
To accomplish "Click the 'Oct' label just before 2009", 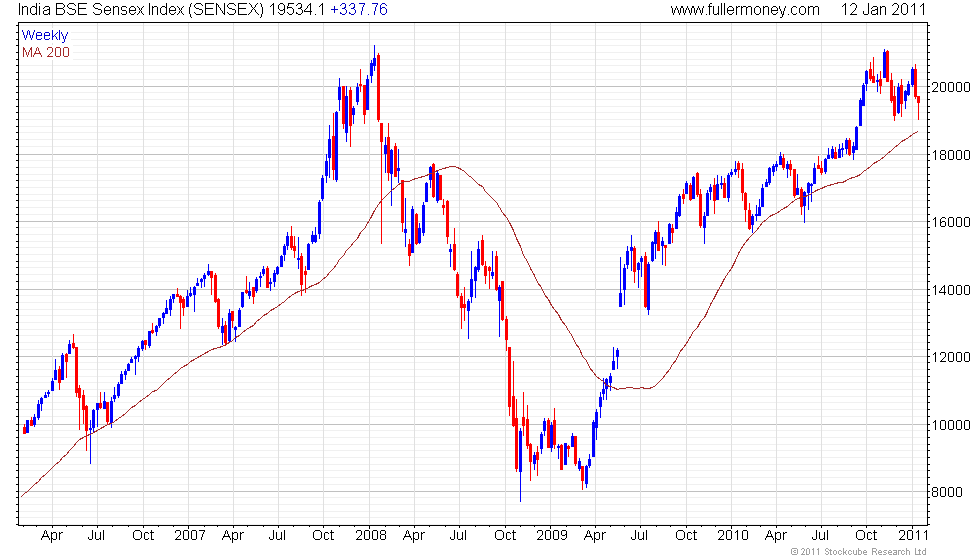I will click(505, 536).
